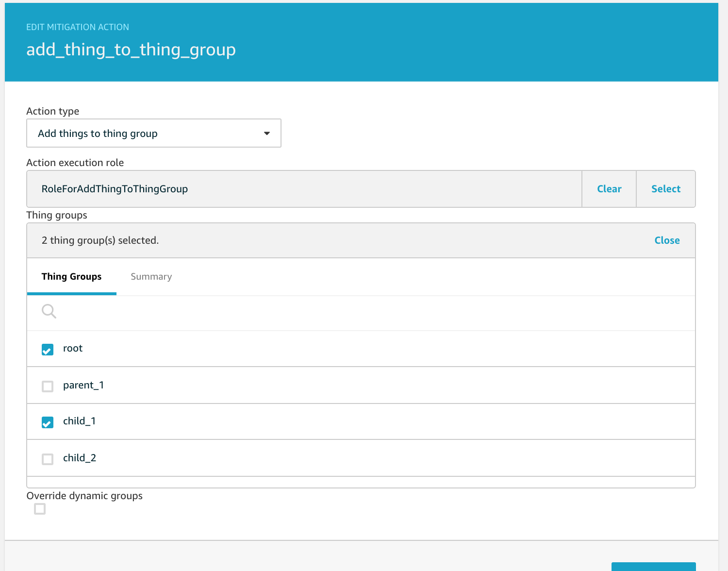Toggle the Override dynamic groups checkbox
The height and width of the screenshot is (571, 728).
(x=40, y=509)
